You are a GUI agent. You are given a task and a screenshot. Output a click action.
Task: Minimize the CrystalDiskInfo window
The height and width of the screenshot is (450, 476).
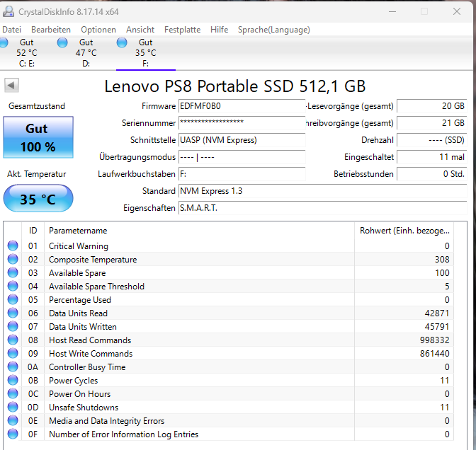[392, 11]
